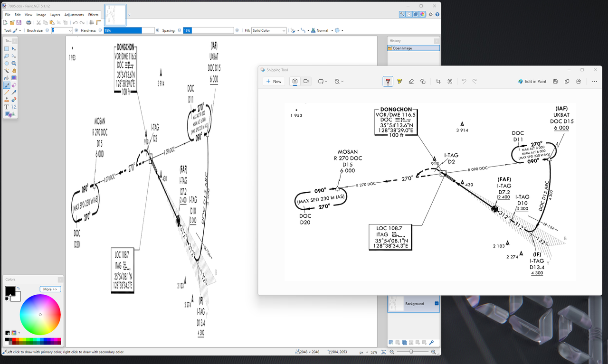This screenshot has width=608, height=364.
Task: Choose the Lasso Select tool
Action: (x=7, y=56)
